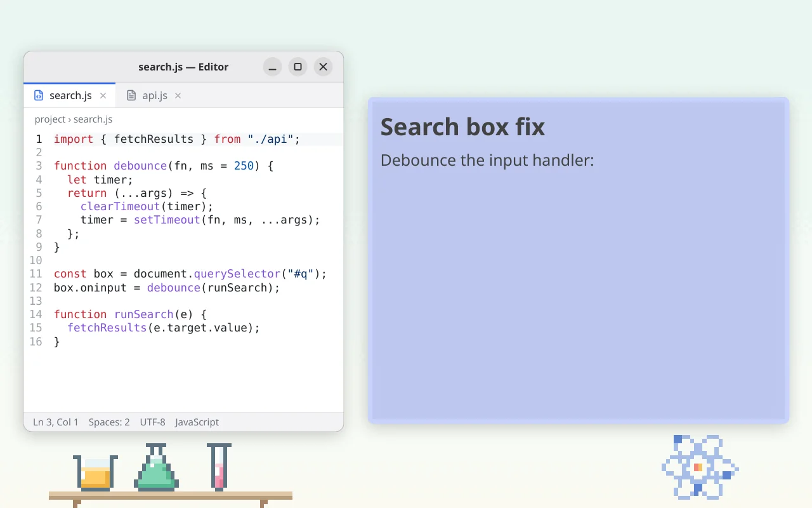Image resolution: width=812 pixels, height=508 pixels.
Task: Click the orange beaker desktop icon
Action: [95, 472]
